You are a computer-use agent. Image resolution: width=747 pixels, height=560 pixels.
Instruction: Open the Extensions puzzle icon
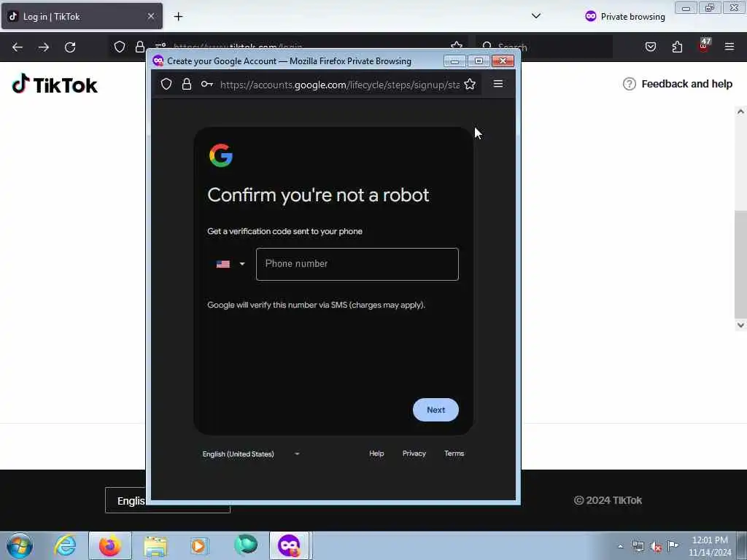[x=677, y=47]
